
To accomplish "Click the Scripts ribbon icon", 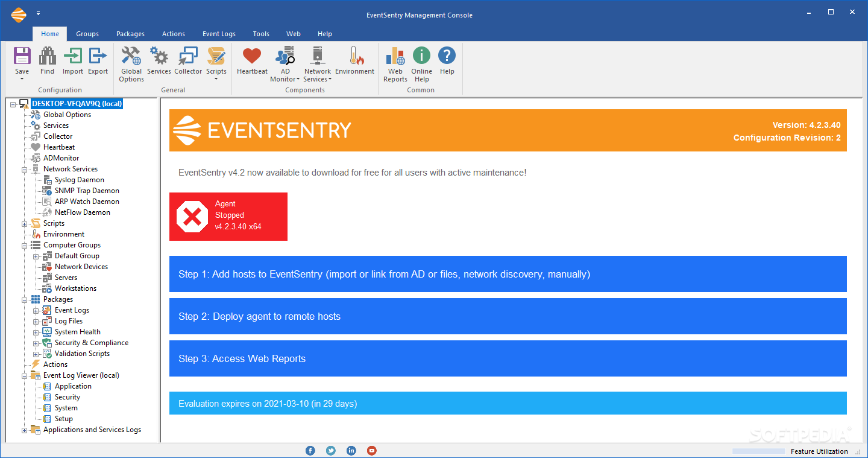I will [x=216, y=56].
